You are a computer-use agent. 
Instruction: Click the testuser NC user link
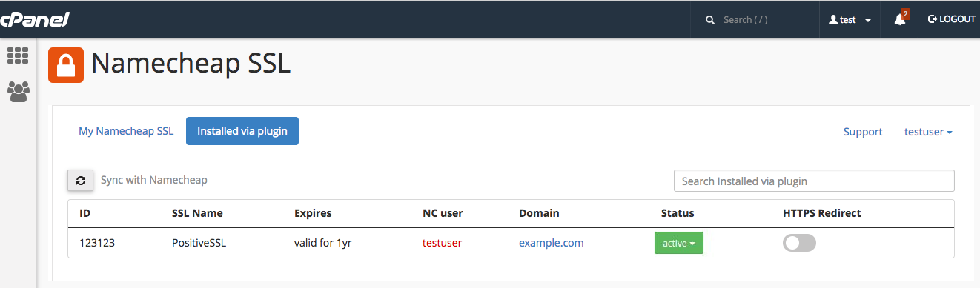tap(442, 243)
